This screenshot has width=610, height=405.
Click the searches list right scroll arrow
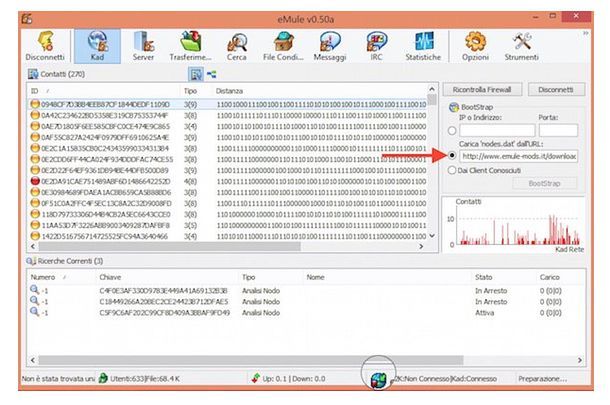(x=580, y=360)
